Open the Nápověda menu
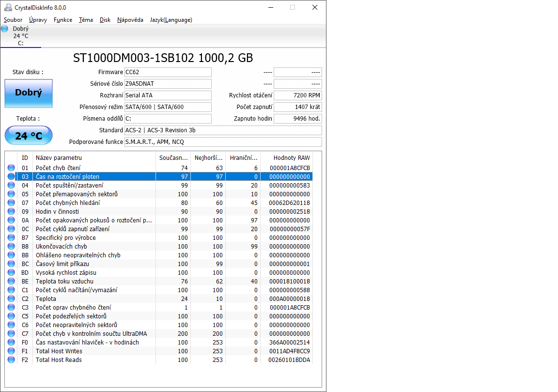Image resolution: width=558 pixels, height=392 pixels. (130, 20)
